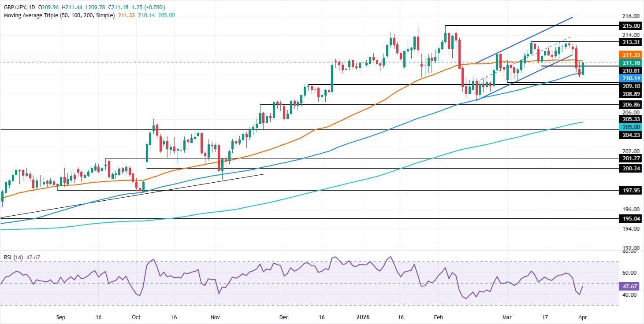Screen dimensions: 644x324
Task: Click the Nov date on time axis
Action: (x=215, y=317)
